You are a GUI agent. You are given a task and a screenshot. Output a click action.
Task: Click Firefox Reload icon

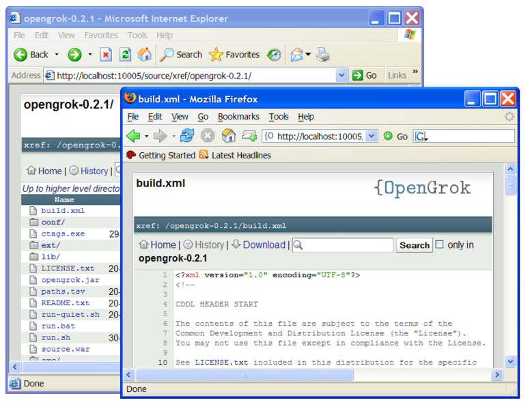187,136
